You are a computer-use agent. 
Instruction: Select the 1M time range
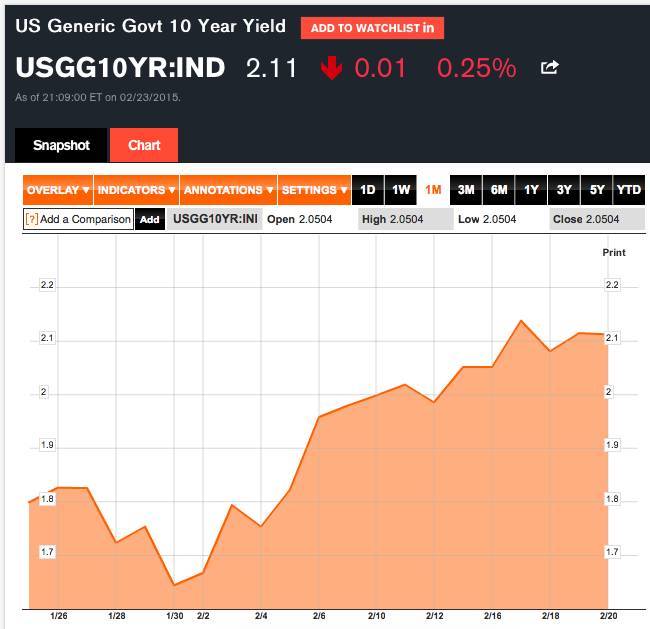point(433,190)
